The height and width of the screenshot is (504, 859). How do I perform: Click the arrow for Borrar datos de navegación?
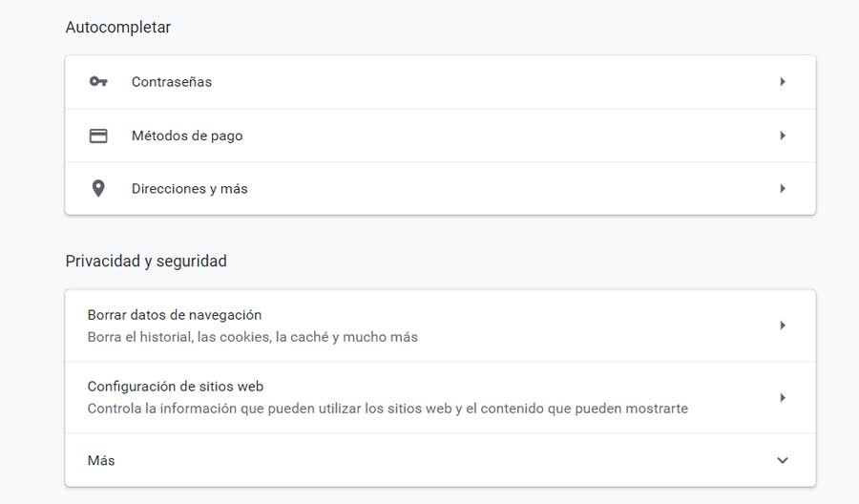(x=783, y=325)
